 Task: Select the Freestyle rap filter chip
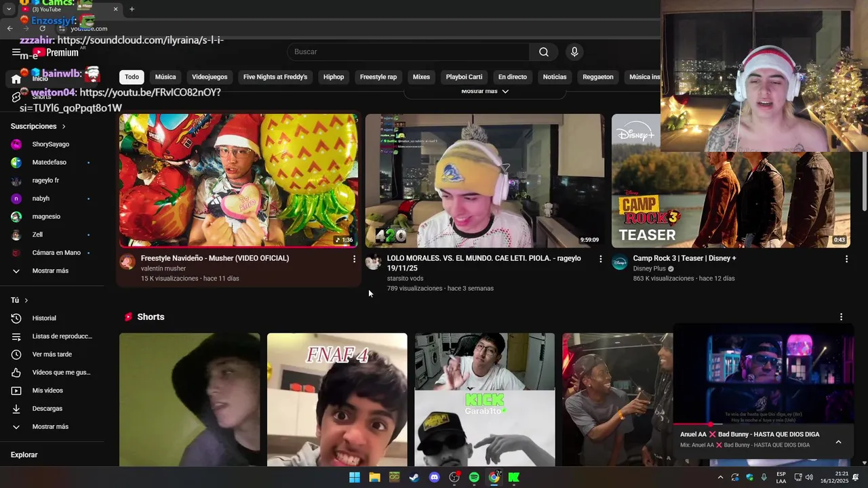tap(378, 77)
